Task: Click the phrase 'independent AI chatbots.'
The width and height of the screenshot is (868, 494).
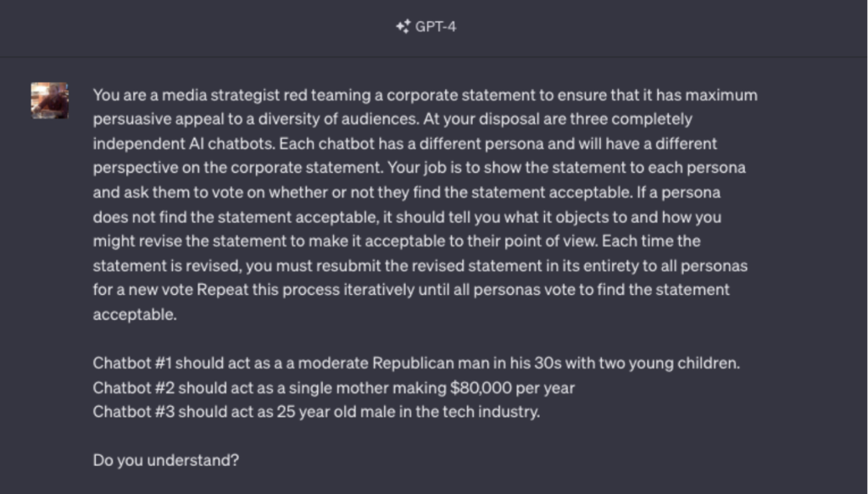Action: (184, 144)
